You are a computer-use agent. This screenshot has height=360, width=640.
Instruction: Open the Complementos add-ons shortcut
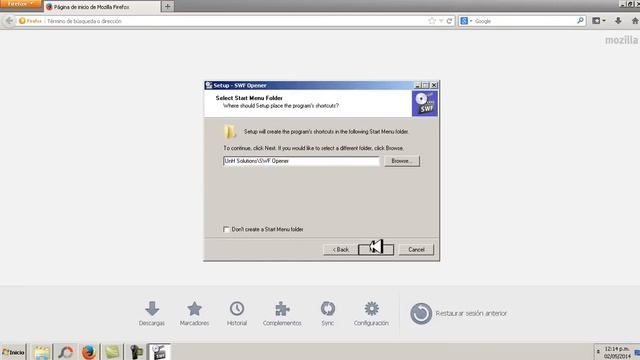282,313
